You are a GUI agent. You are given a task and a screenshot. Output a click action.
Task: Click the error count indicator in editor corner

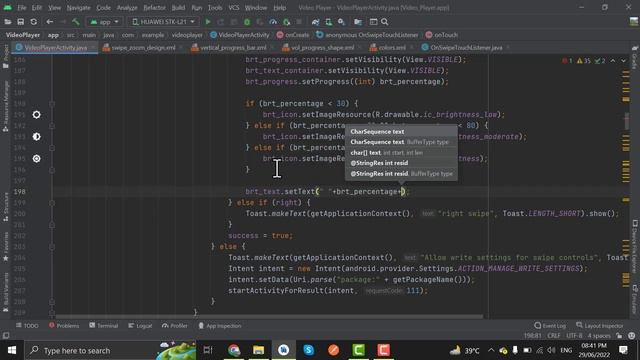(x=567, y=61)
